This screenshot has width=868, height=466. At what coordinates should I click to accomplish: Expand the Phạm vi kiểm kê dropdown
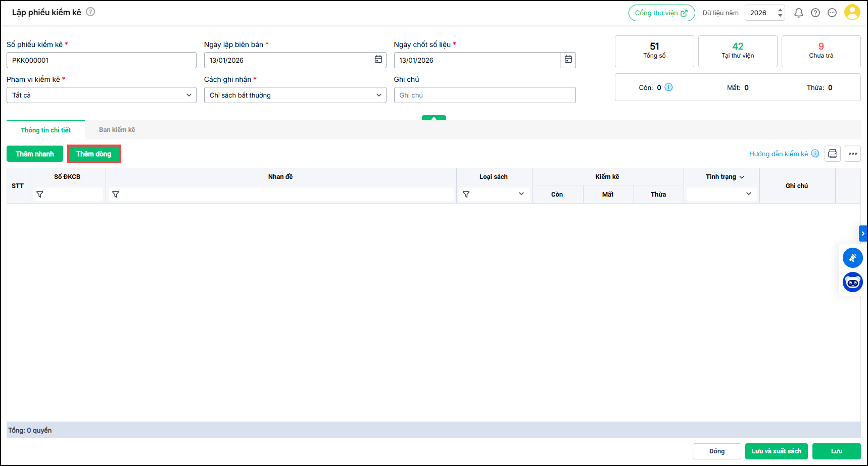coord(188,95)
